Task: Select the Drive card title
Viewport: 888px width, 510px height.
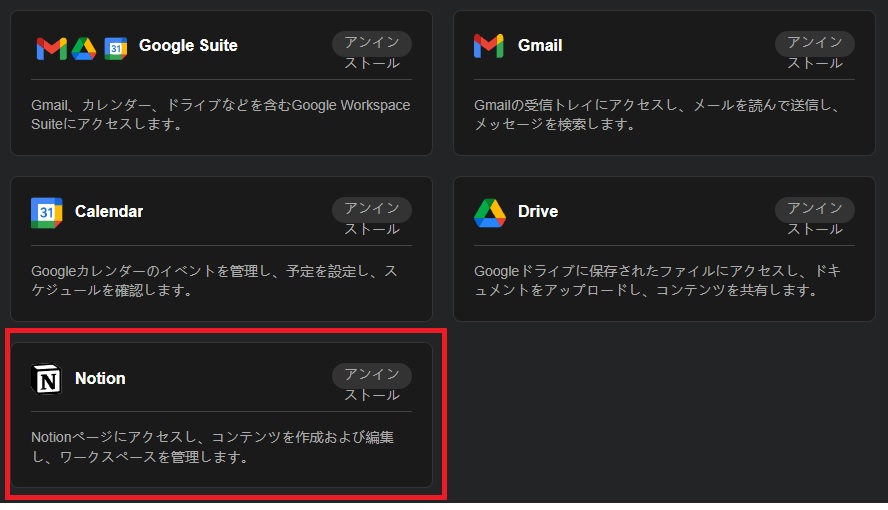Action: pyautogui.click(x=537, y=211)
